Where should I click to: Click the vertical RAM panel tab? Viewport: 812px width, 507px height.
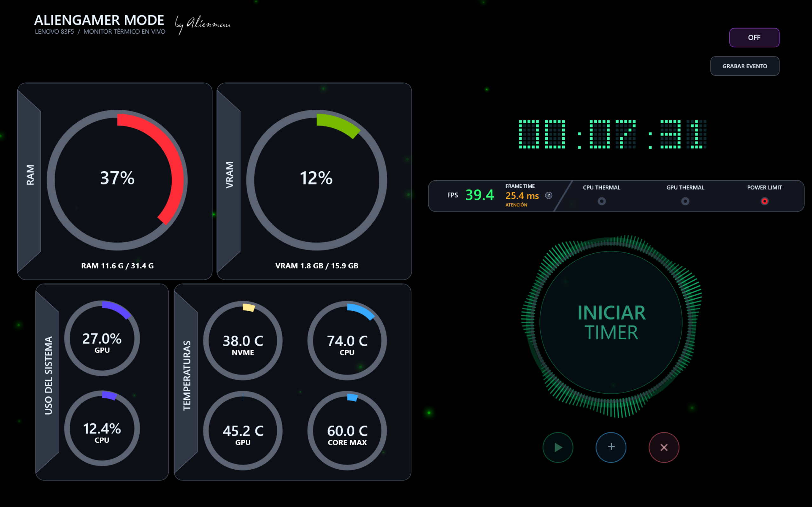point(30,181)
